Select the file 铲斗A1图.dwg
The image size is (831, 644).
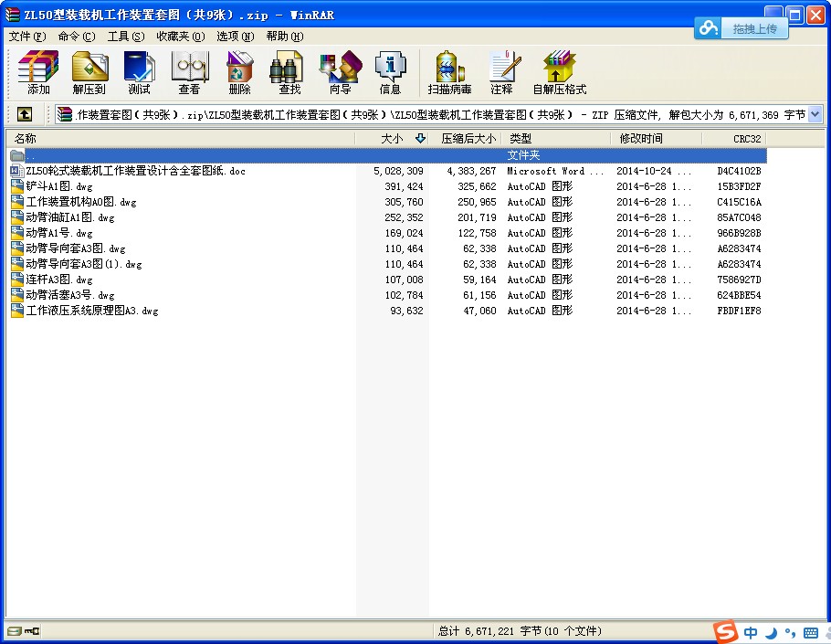click(x=58, y=186)
